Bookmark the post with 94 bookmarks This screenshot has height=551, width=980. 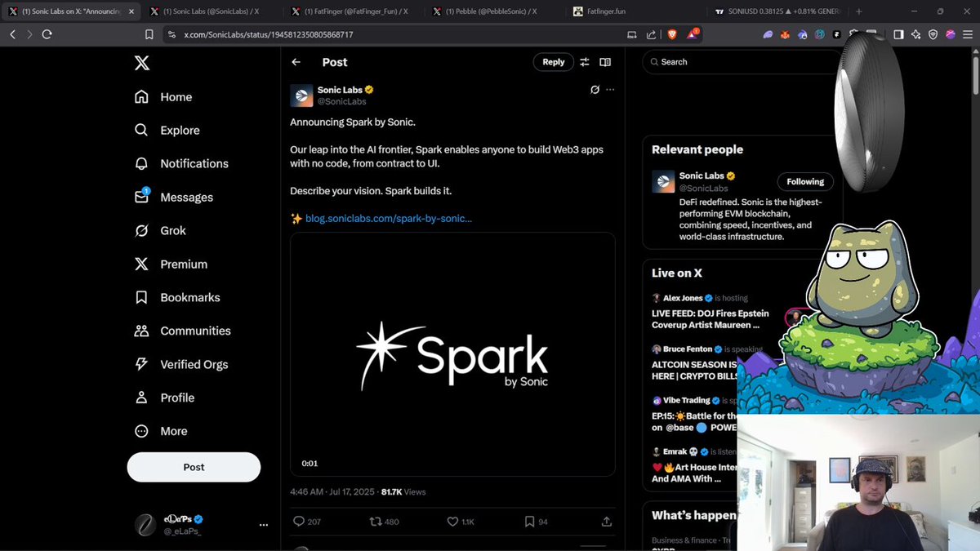pyautogui.click(x=536, y=521)
